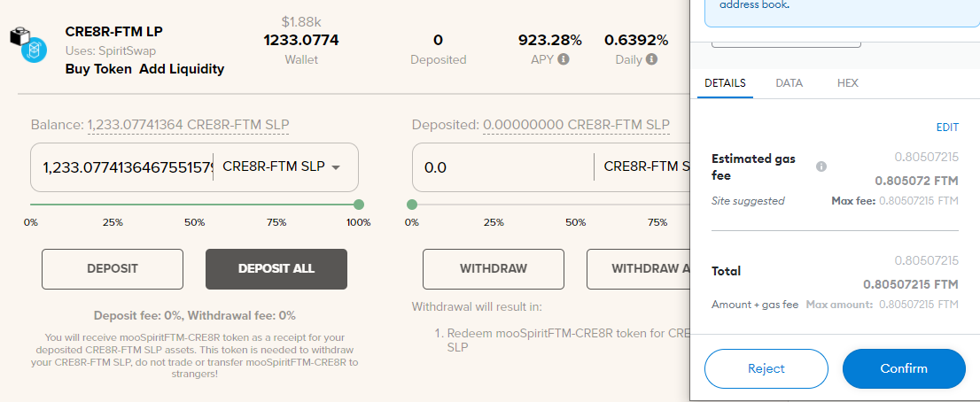Click the withdraw amount input field showing 0.0
The height and width of the screenshot is (402, 980).
[x=506, y=167]
